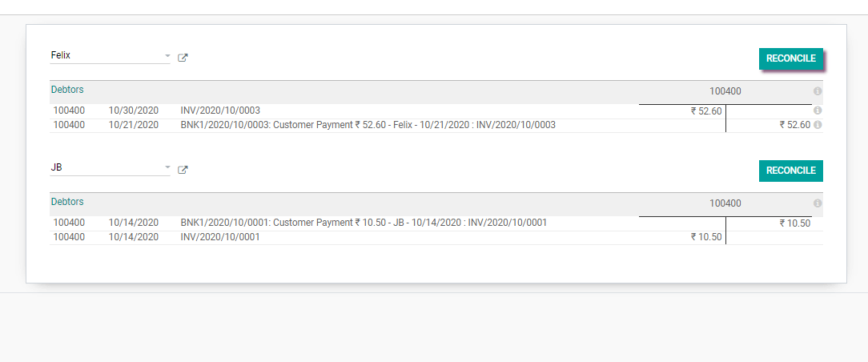Select BNK1/2020/10/0003 Felix customer payment line

click(x=368, y=125)
